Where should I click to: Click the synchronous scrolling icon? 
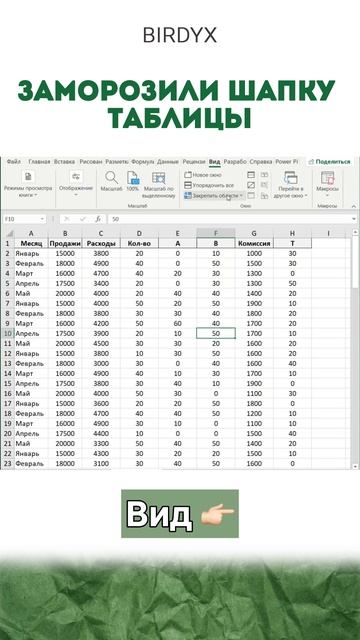pos(264,185)
